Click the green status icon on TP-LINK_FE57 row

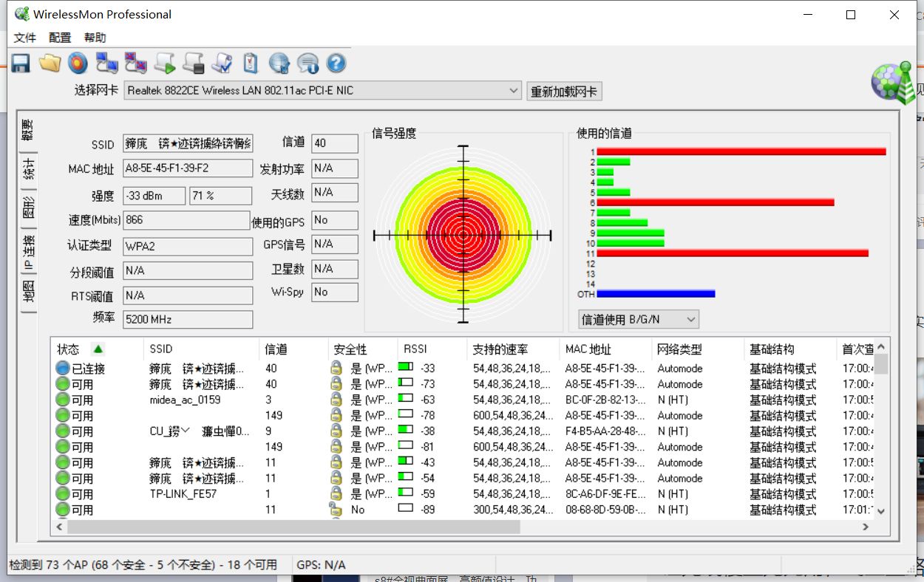[63, 494]
